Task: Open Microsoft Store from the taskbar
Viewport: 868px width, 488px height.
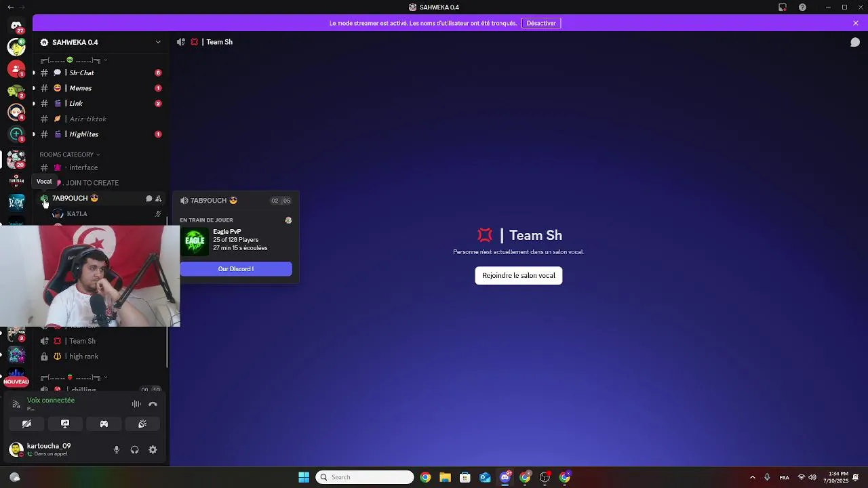Action: point(465,477)
